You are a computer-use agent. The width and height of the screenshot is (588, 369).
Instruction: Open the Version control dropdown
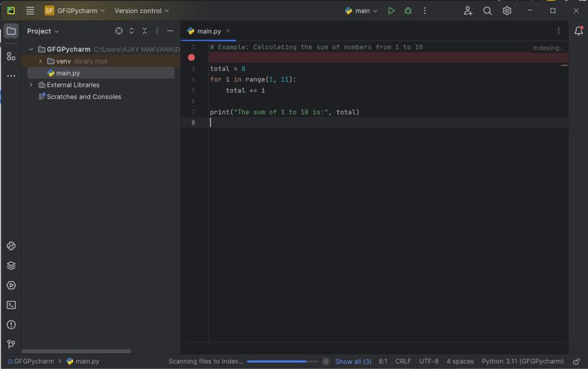pos(141,11)
